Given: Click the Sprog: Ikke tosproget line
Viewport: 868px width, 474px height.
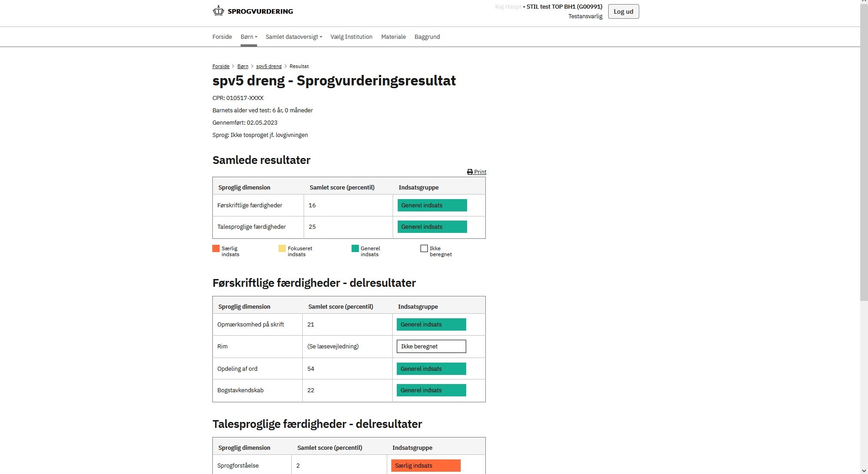Looking at the screenshot, I should click(x=260, y=135).
